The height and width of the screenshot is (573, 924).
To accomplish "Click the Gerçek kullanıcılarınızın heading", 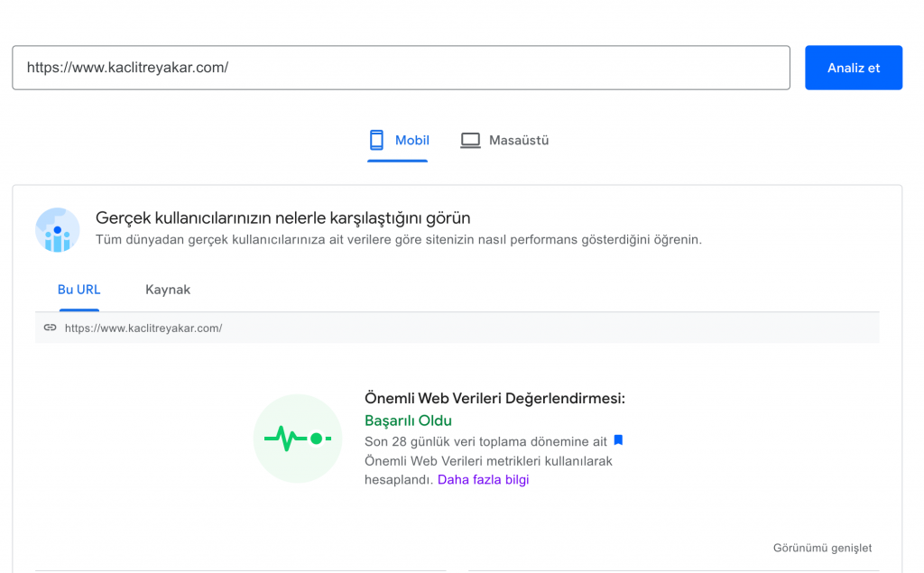I will [x=282, y=218].
